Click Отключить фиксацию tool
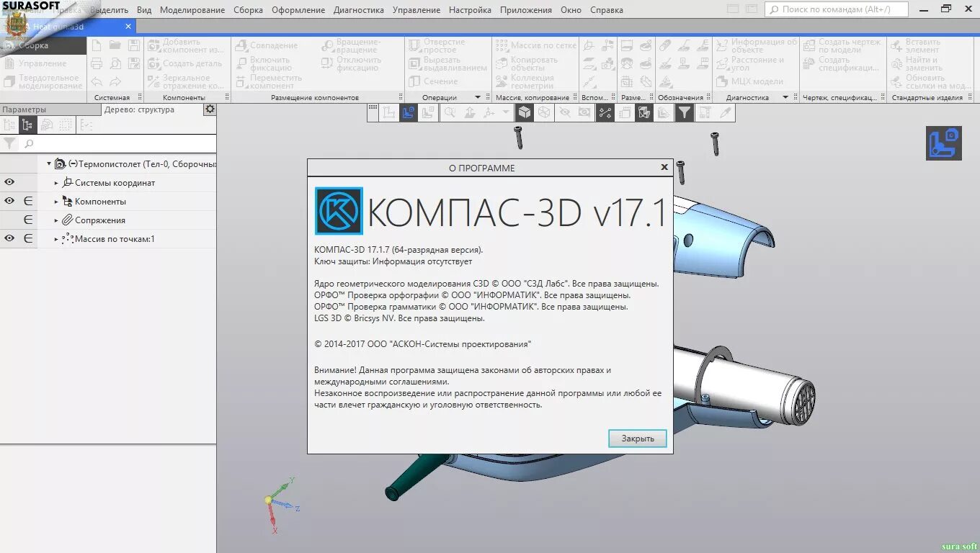Image resolution: width=980 pixels, height=553 pixels. tap(352, 63)
